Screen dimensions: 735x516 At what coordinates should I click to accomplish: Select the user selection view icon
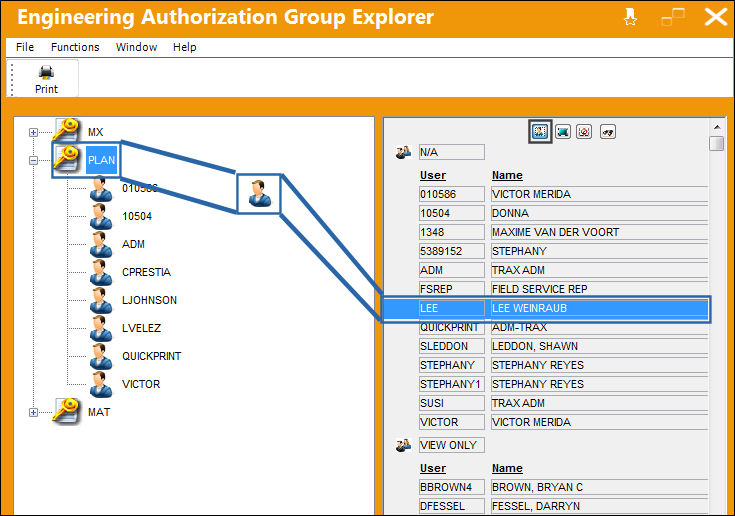point(540,132)
